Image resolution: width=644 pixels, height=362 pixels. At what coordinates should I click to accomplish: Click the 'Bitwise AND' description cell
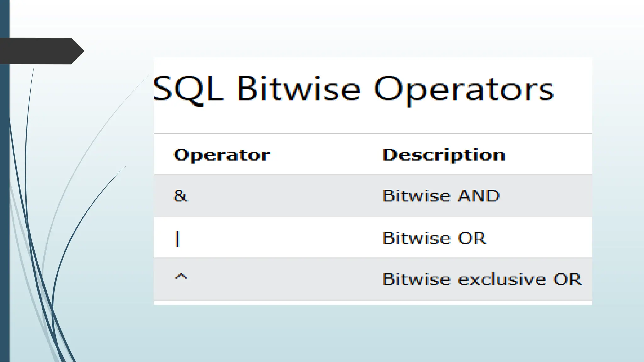pyautogui.click(x=441, y=196)
